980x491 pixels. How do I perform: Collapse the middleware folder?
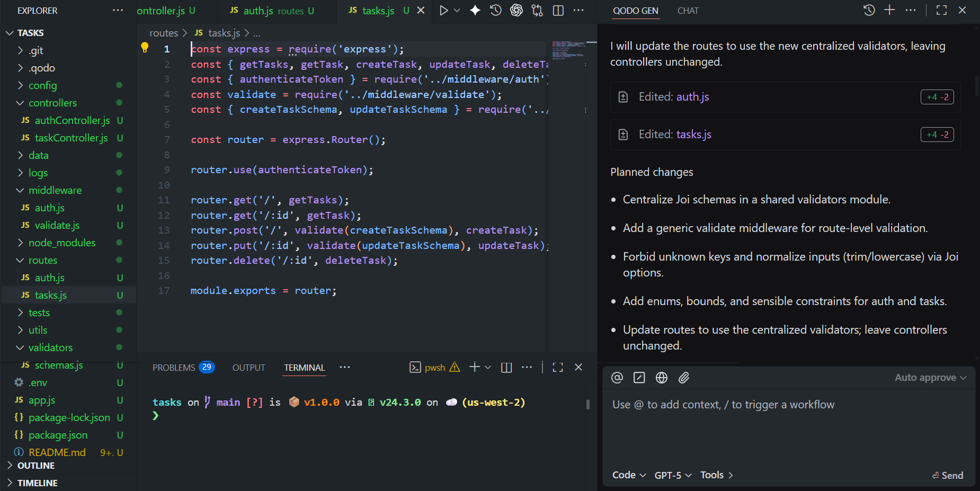point(55,190)
